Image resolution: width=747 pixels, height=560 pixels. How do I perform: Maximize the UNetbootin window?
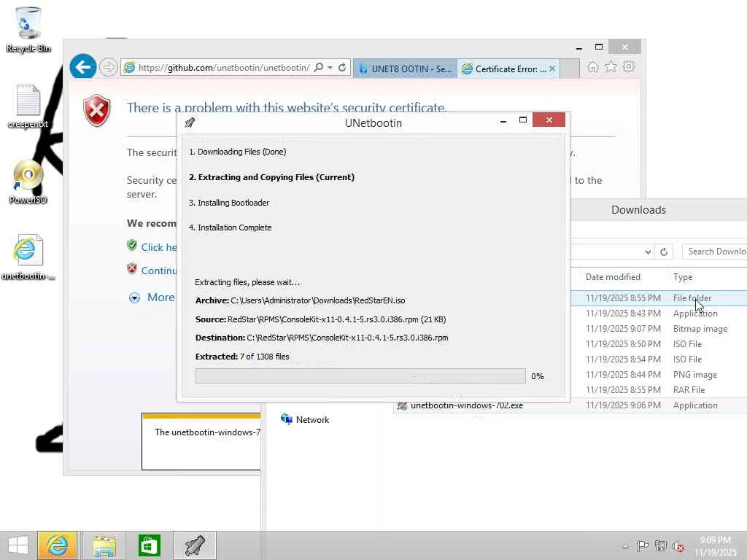[x=522, y=120]
